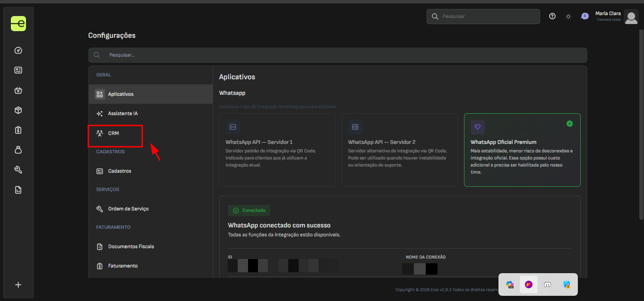This screenshot has height=301, width=644.
Task: Open Windows Security shield warning icon
Action: point(567,284)
